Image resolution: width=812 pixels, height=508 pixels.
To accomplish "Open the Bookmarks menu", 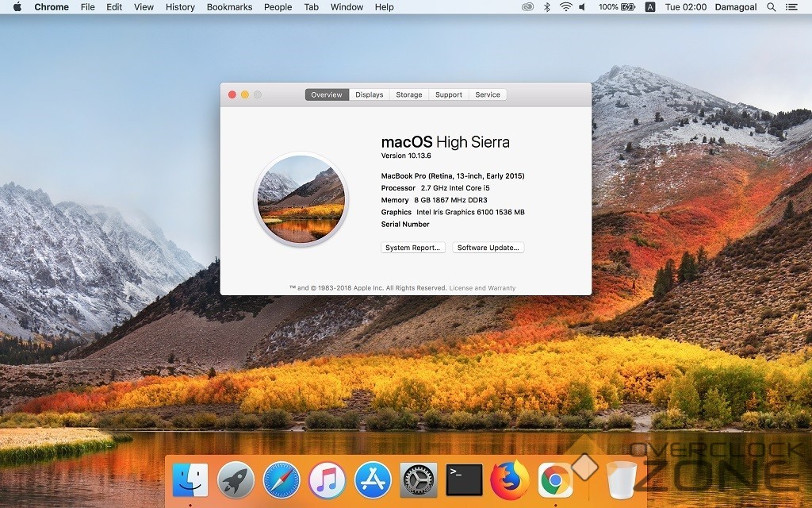I will (229, 7).
